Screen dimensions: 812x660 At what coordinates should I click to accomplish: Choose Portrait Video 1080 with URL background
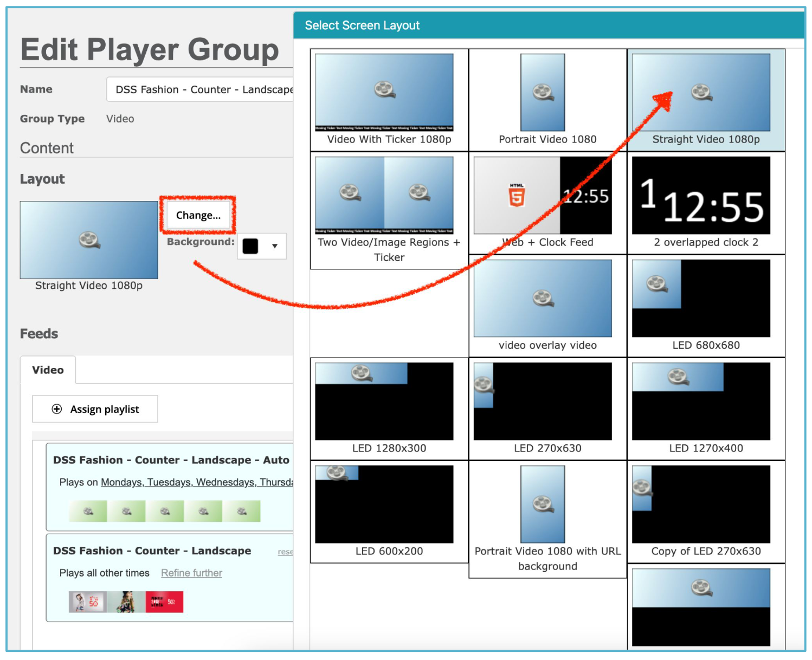547,519
